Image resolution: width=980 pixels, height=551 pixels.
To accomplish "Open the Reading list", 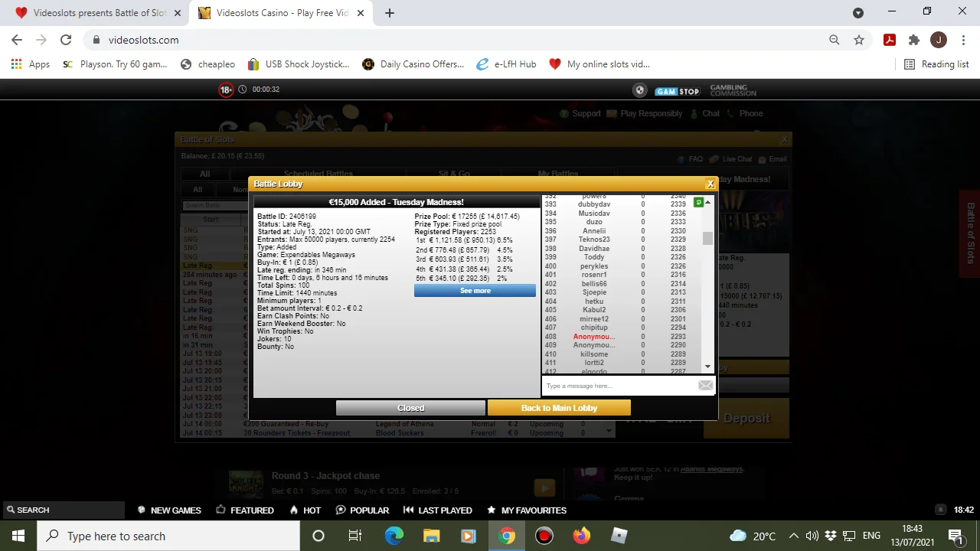I will [936, 64].
